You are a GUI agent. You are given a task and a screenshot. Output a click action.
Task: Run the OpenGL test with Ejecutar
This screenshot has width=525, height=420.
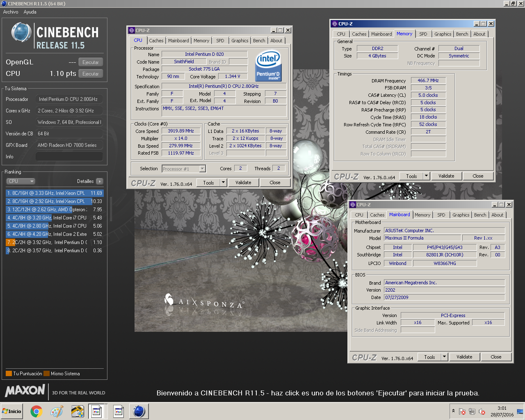click(91, 62)
